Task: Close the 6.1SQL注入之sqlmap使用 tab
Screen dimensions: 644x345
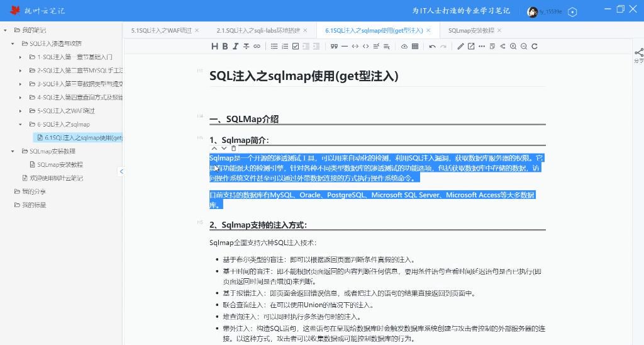Action: pyautogui.click(x=428, y=30)
